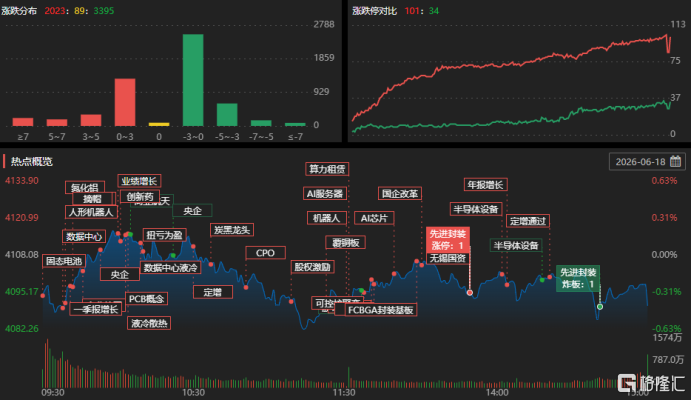Viewport: 692px width, 400px height.
Task: Select the green-bordered 半导体设备 tag
Action: point(516,245)
